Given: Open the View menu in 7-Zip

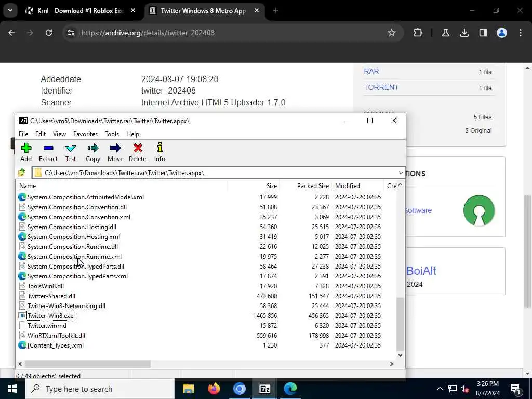Looking at the screenshot, I should point(59,134).
